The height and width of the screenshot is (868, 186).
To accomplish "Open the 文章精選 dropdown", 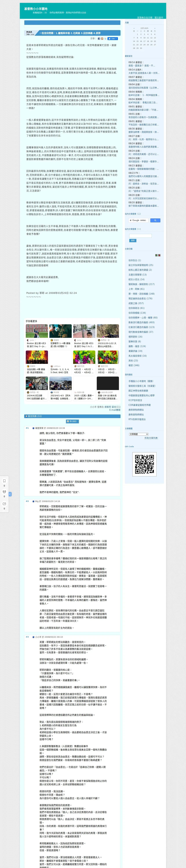I will click(139, 434).
